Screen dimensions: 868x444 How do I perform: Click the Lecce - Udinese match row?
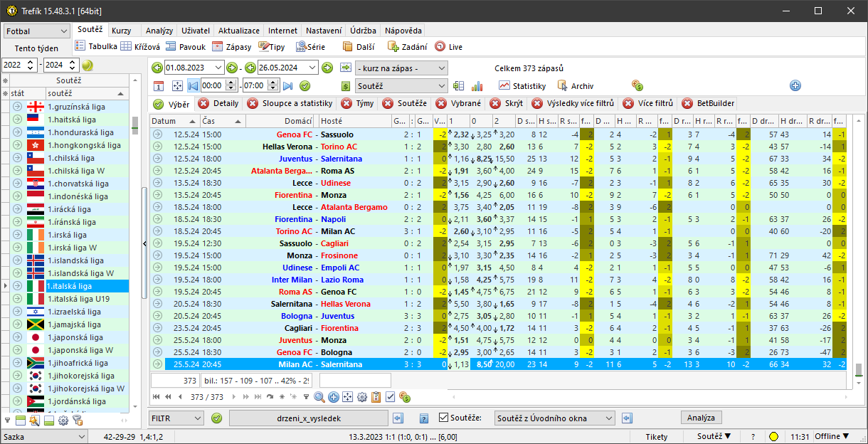(498, 183)
